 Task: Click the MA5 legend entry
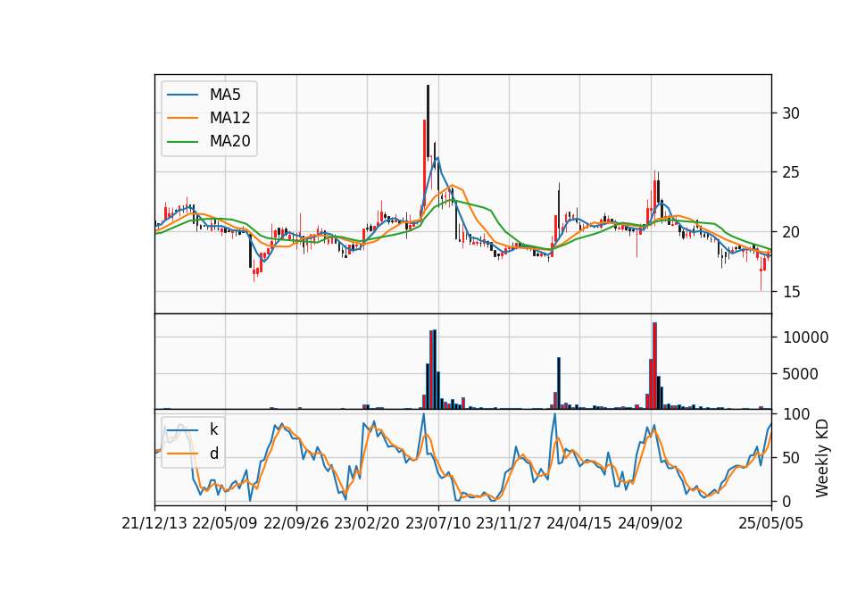[x=204, y=95]
